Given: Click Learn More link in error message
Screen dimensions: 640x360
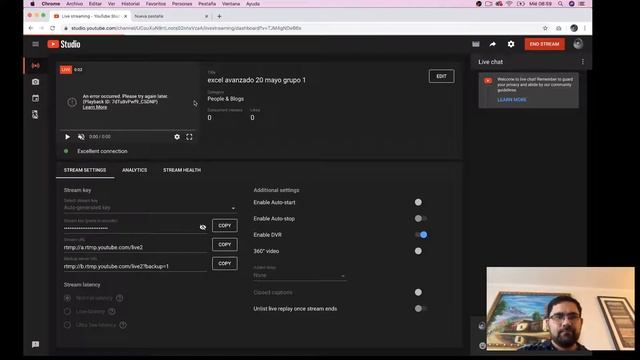Looking at the screenshot, I should coord(95,107).
